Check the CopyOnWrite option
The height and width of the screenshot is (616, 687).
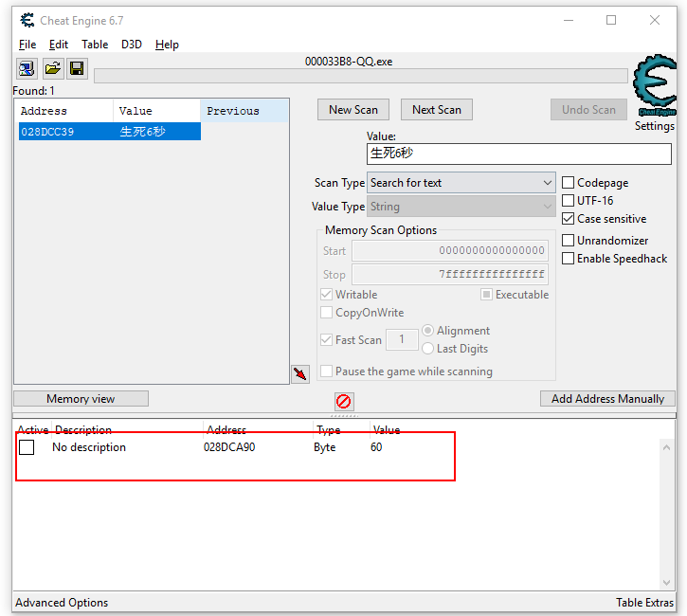pos(326,313)
